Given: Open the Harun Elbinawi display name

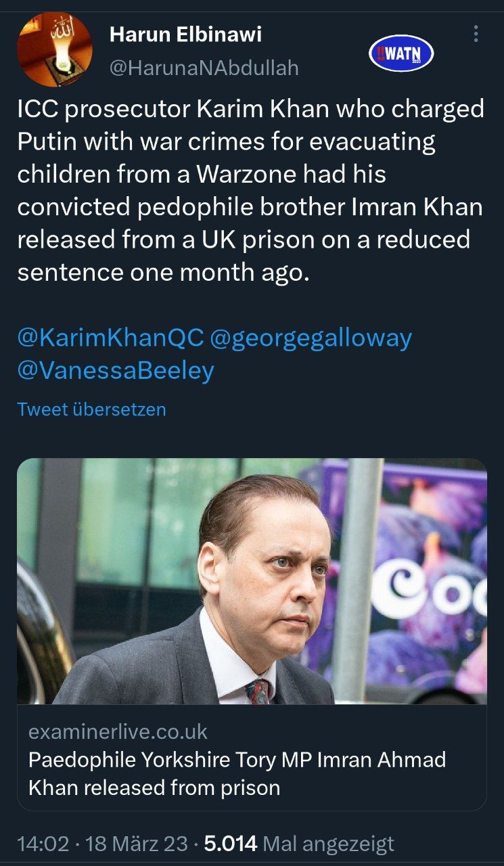Looking at the screenshot, I should click(185, 34).
